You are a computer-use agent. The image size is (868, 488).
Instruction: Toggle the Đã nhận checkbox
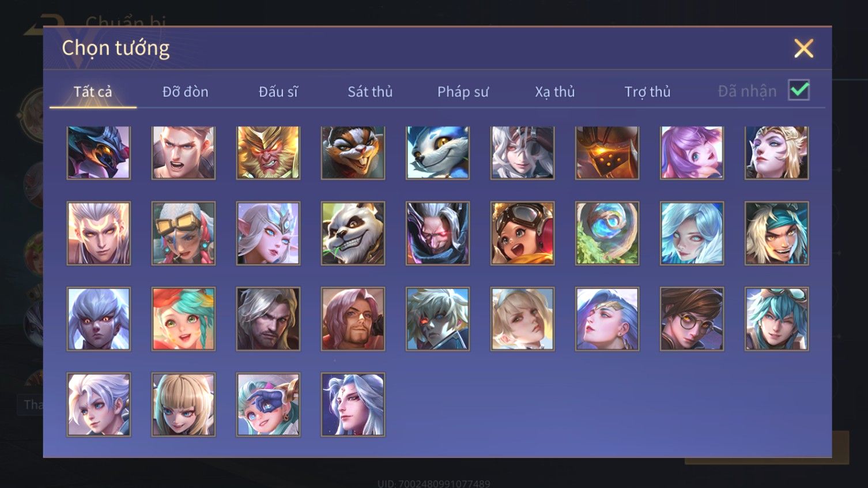tap(799, 90)
